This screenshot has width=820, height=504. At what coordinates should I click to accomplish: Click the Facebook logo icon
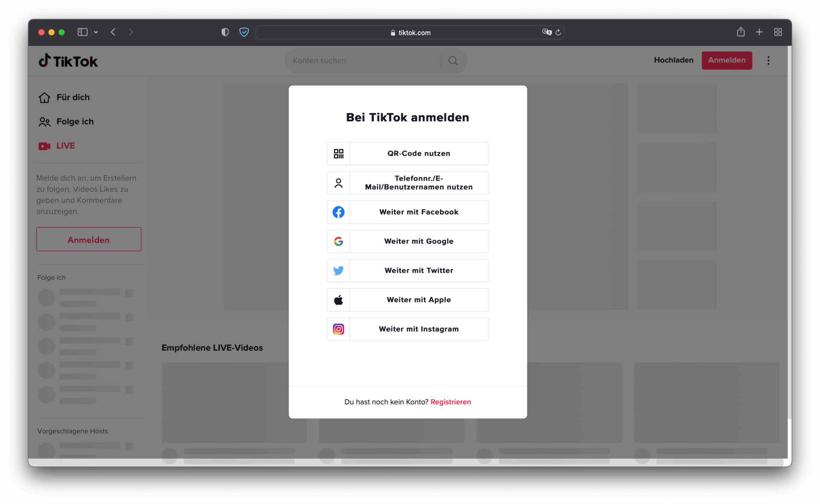pyautogui.click(x=338, y=212)
